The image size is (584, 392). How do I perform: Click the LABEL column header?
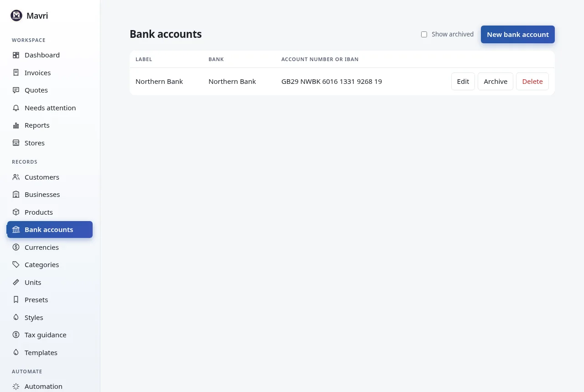point(144,59)
